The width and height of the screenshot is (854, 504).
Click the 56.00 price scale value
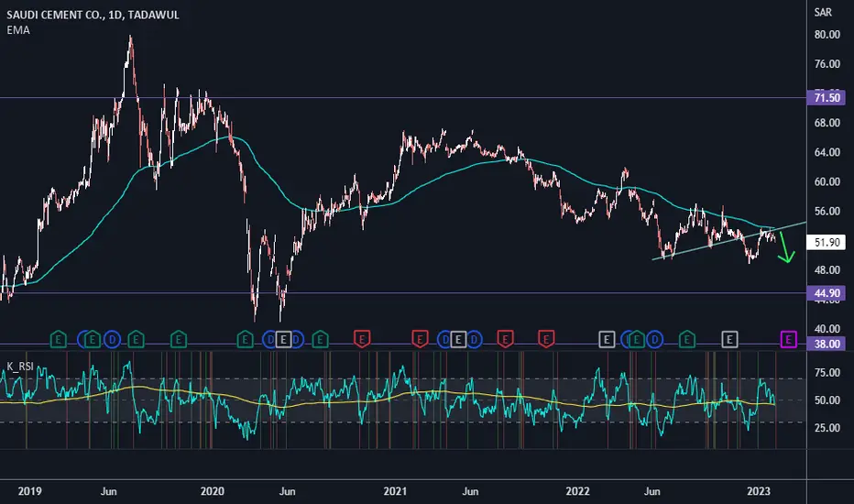[x=827, y=211]
